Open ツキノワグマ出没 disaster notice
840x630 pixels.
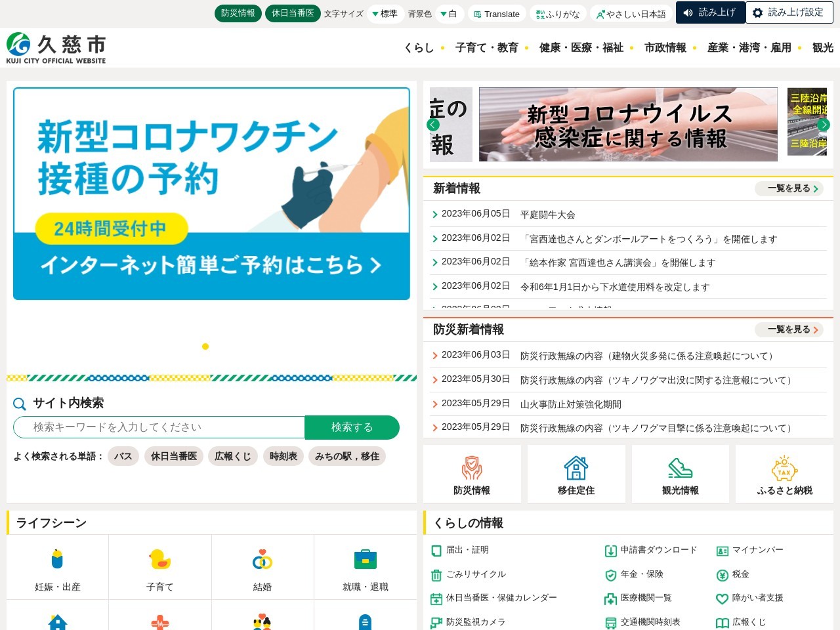[657, 380]
